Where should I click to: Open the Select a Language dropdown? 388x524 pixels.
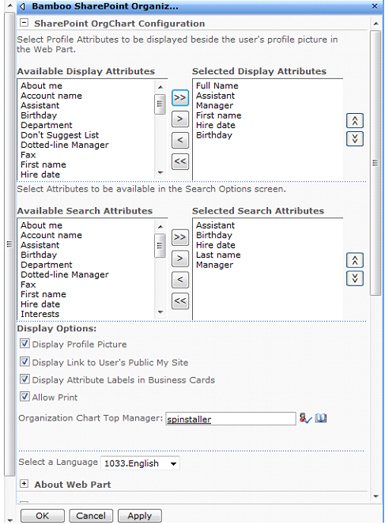click(140, 464)
